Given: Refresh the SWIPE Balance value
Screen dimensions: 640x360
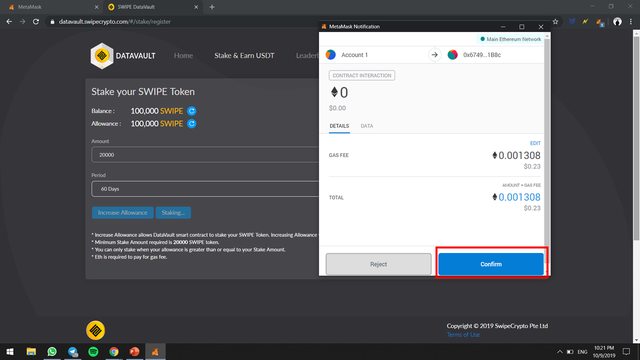Looking at the screenshot, I should click(x=191, y=111).
